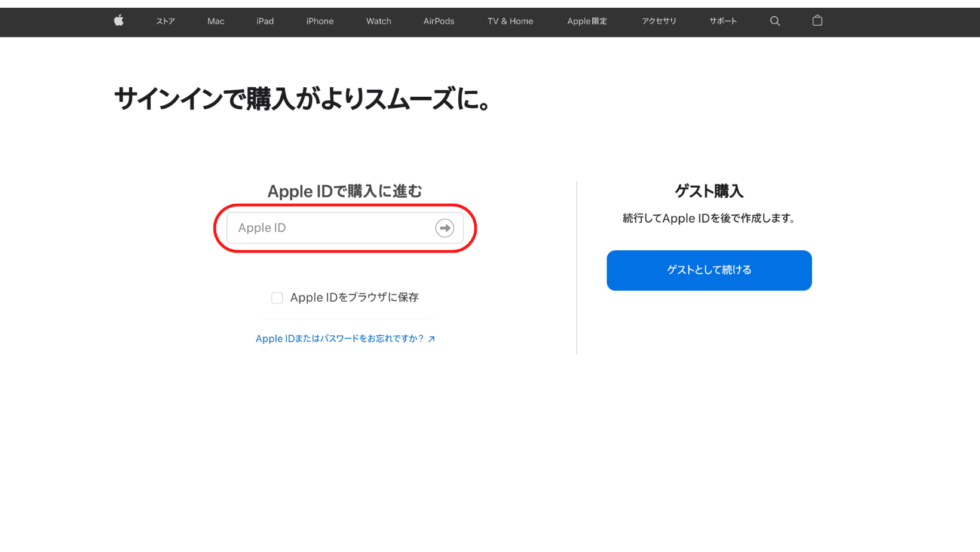Open the Mac menu item

216,21
